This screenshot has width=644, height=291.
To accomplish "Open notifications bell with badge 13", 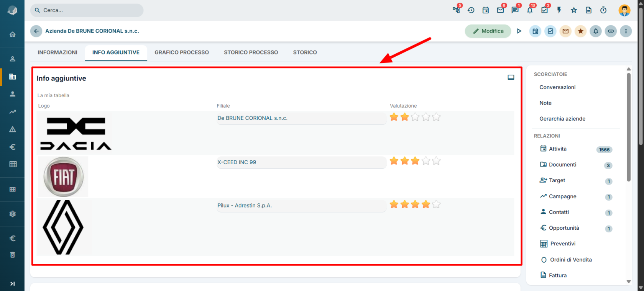I will click(530, 10).
